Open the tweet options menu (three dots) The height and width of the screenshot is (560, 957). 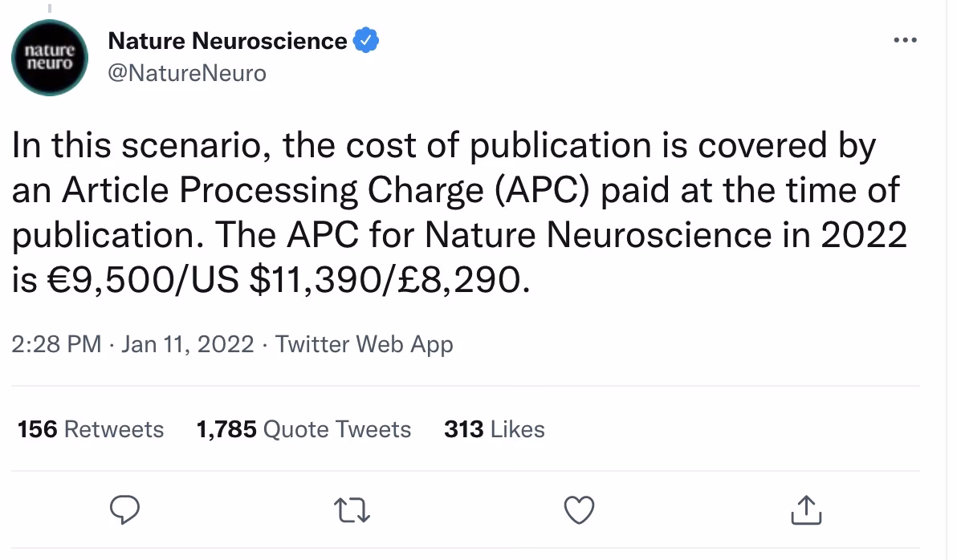coord(904,39)
